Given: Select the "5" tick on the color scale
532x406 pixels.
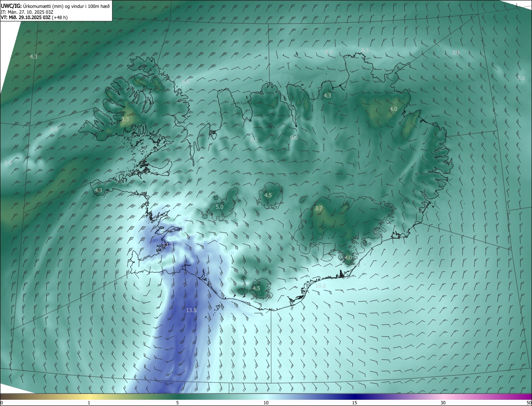Looking at the screenshot, I should pos(177,403).
